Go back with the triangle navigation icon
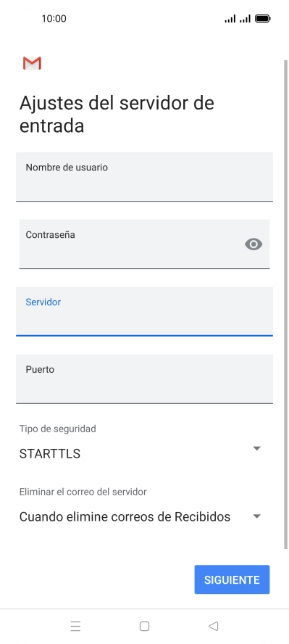The width and height of the screenshot is (289, 644). 213,627
